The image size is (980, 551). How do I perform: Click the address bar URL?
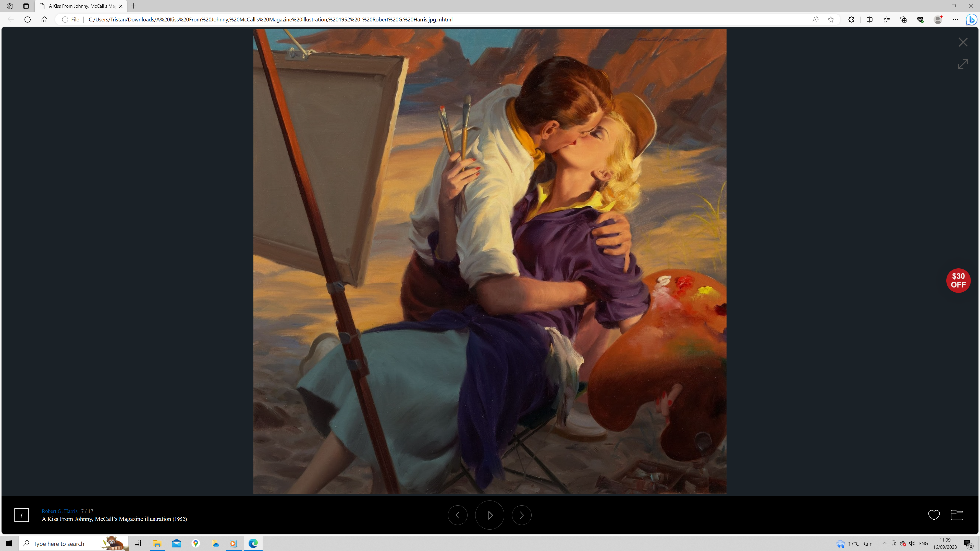coord(271,19)
